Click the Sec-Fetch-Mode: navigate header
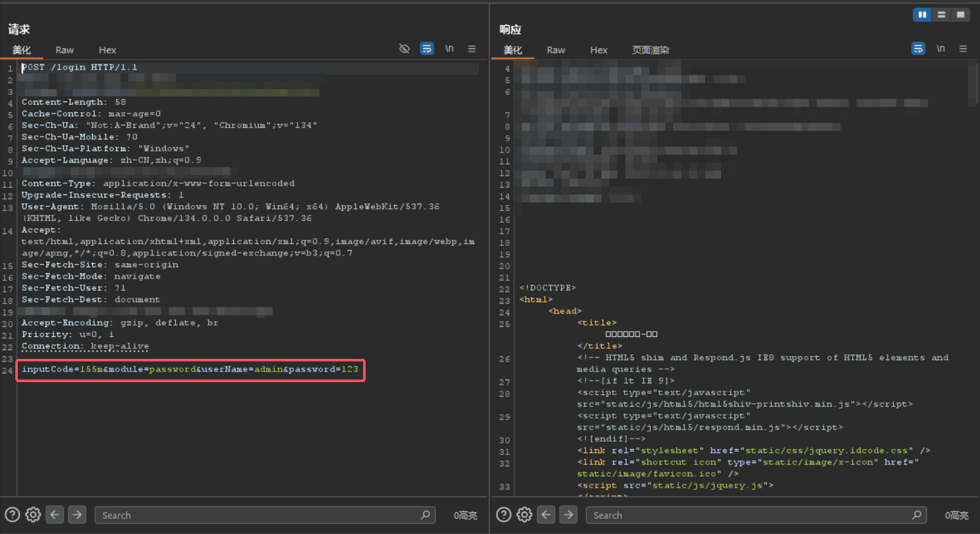Screen dimensions: 980x534 tap(91, 277)
